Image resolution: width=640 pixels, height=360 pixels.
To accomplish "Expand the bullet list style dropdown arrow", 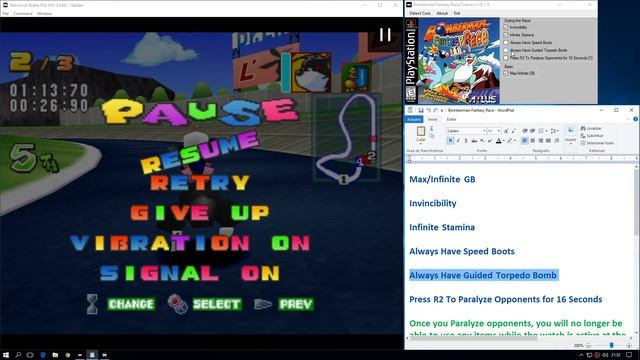I will click(546, 131).
